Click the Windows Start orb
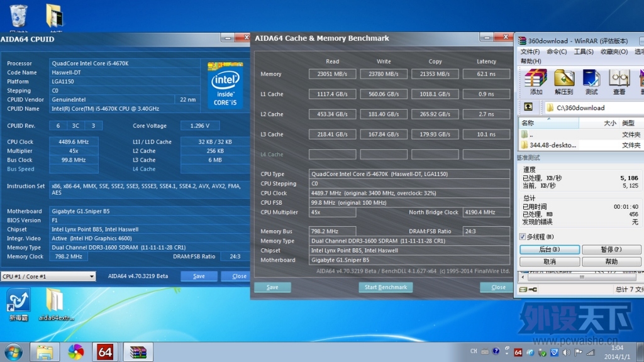 pos(14,352)
